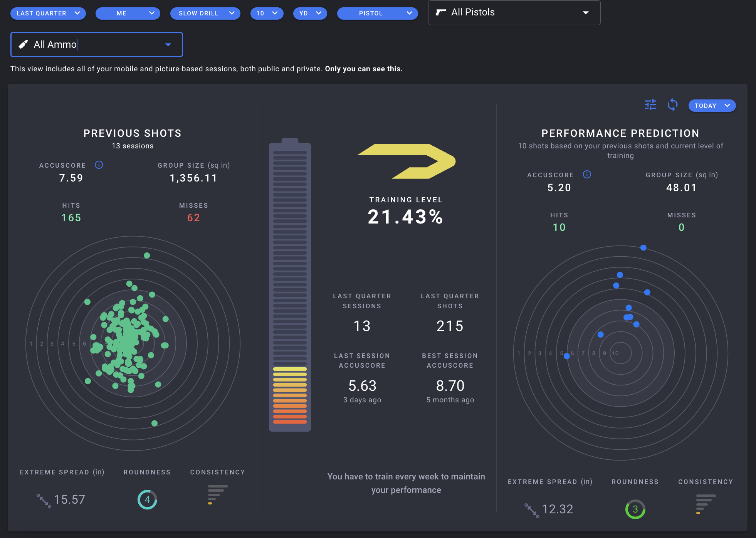Click the training level 21.43% value
Screen dimensions: 756x538
pyautogui.click(x=406, y=217)
